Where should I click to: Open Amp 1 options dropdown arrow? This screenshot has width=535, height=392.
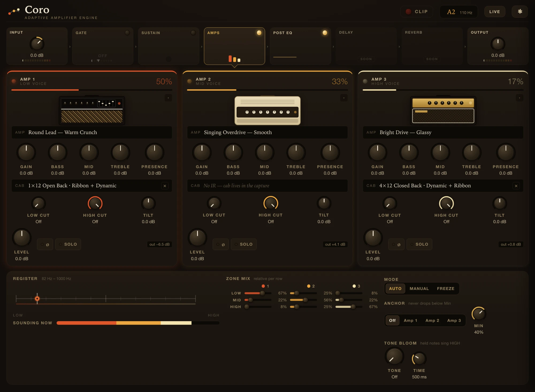(168, 98)
